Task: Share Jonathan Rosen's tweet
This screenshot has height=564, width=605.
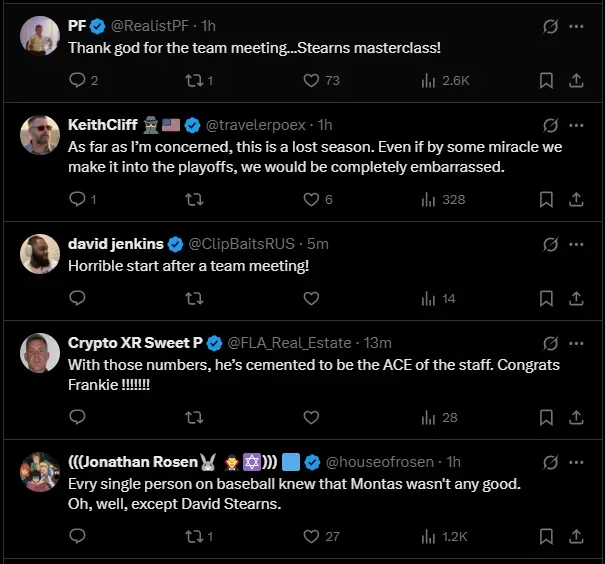Action: tap(577, 536)
